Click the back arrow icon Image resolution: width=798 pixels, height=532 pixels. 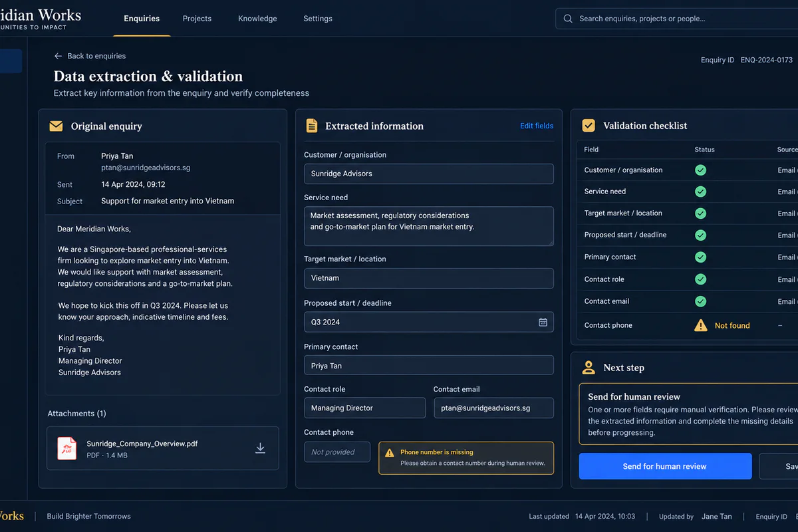(58, 56)
